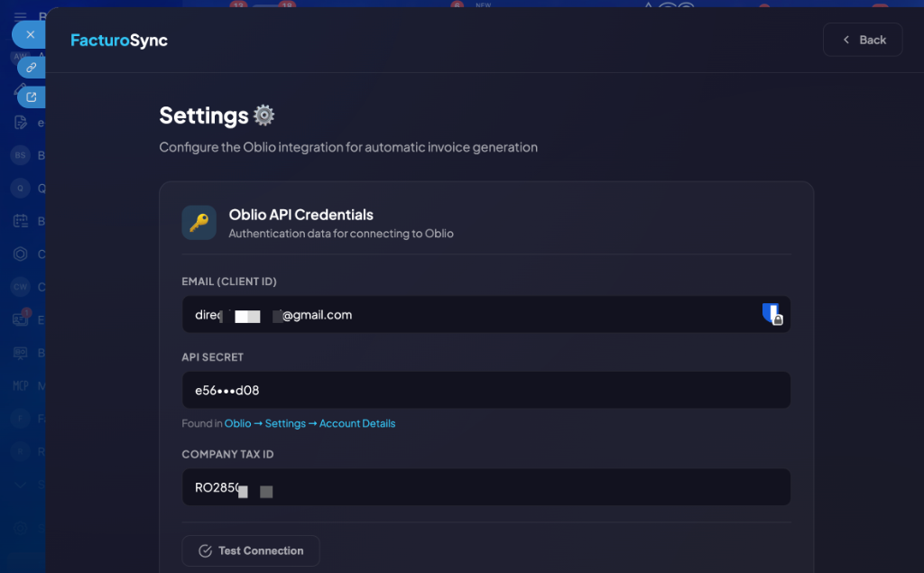Image resolution: width=924 pixels, height=573 pixels.
Task: Click the checkmark icon in Test Connection
Action: pos(205,551)
